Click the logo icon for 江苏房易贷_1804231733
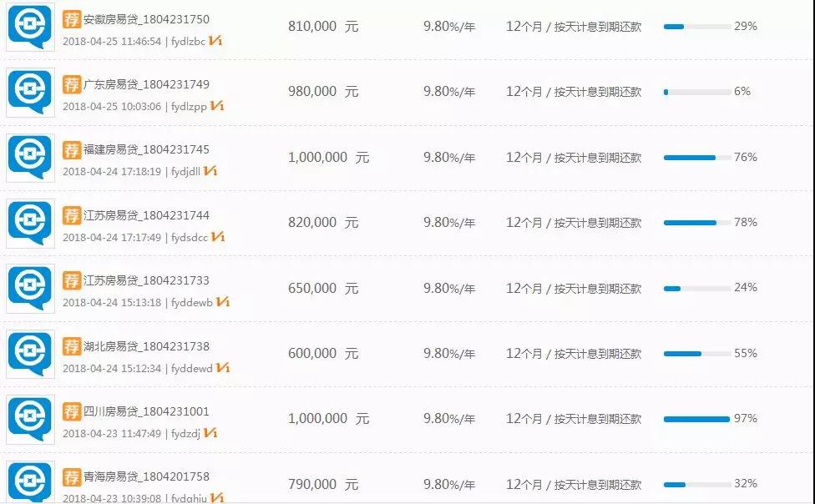 [30, 289]
